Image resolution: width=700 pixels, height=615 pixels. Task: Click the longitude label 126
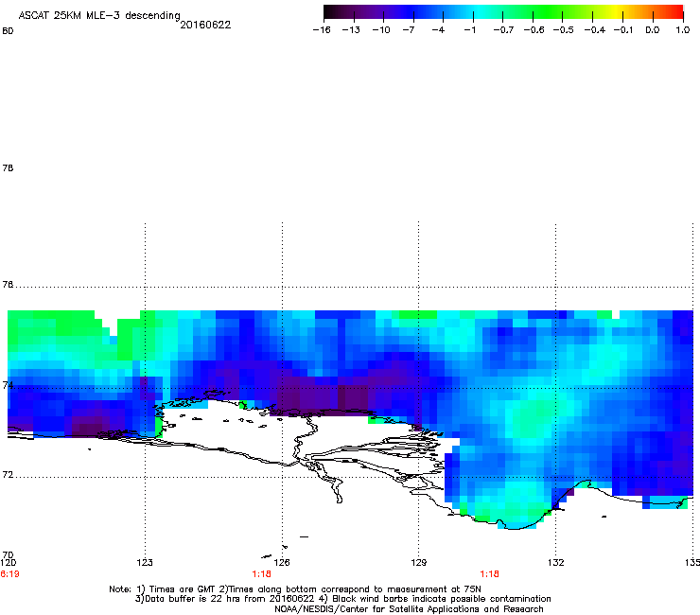pyautogui.click(x=282, y=562)
